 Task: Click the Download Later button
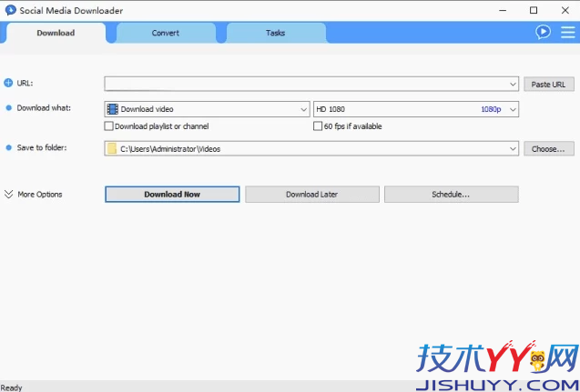tap(311, 195)
